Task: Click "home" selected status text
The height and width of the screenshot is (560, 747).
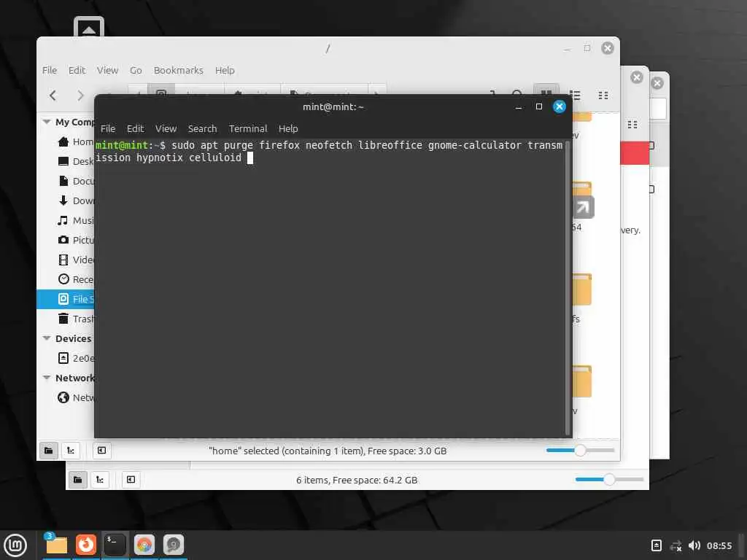Action: pyautogui.click(x=328, y=451)
